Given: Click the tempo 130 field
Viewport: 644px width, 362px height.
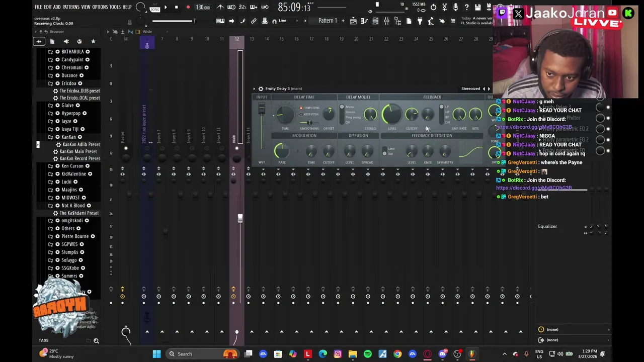Looking at the screenshot, I should pos(203,8).
